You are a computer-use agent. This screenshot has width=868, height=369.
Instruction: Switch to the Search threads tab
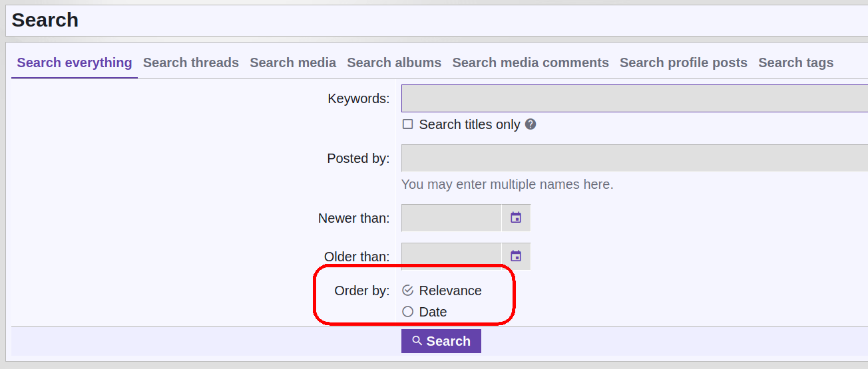(191, 62)
